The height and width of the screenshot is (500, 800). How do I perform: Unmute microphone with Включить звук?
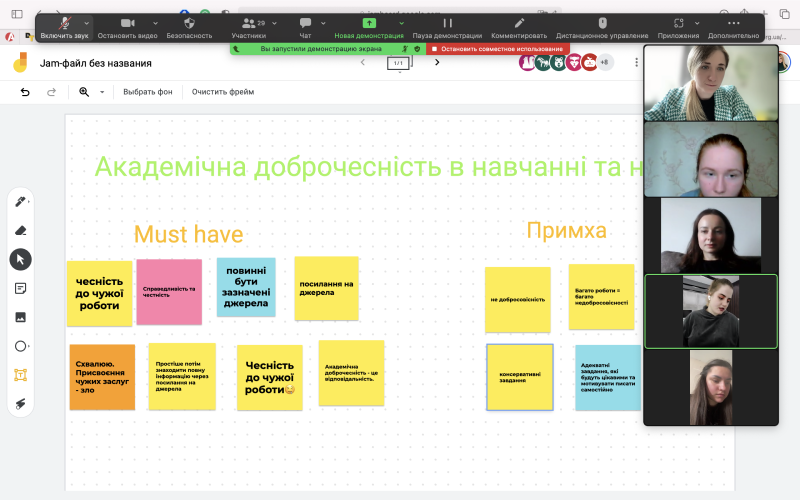[64, 28]
